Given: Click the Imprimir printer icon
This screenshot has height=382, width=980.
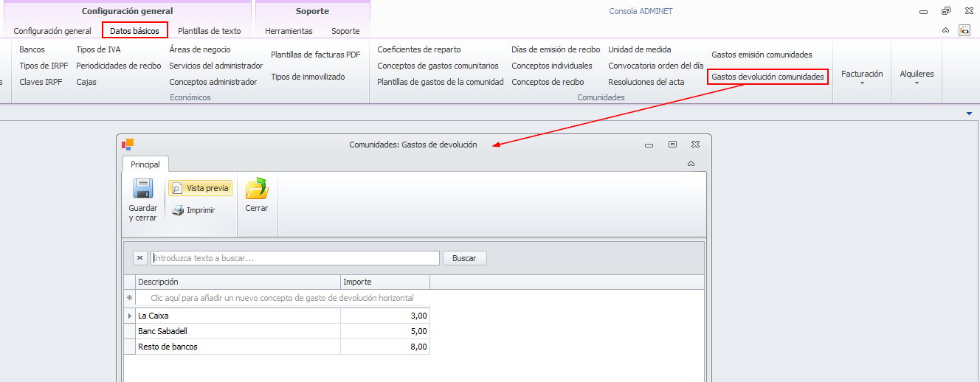Looking at the screenshot, I should pos(178,210).
